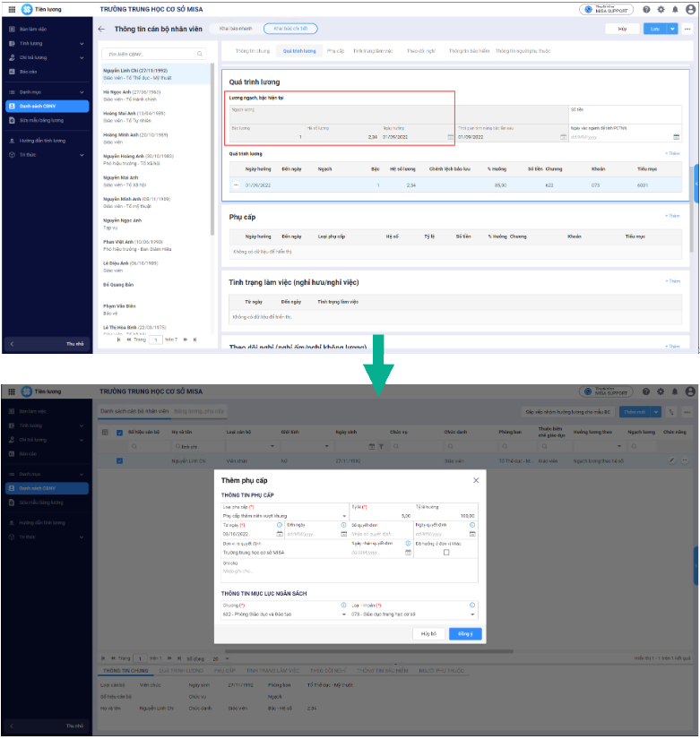The width and height of the screenshot is (700, 739).
Task: Switch to Khai báo nhanh mode
Action: (x=236, y=29)
